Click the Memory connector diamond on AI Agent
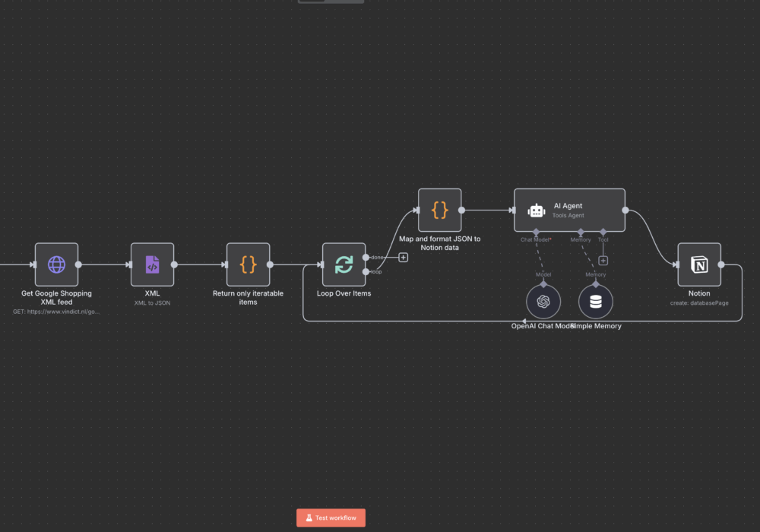 point(581,232)
